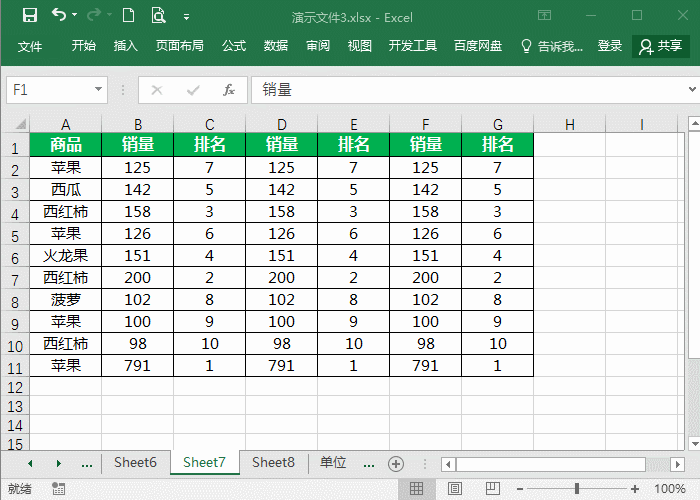
Task: Expand the formula bar with chevron
Action: 692,90
